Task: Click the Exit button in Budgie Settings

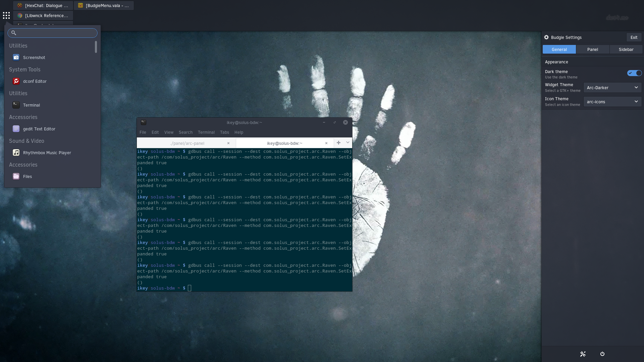Action: (634, 37)
